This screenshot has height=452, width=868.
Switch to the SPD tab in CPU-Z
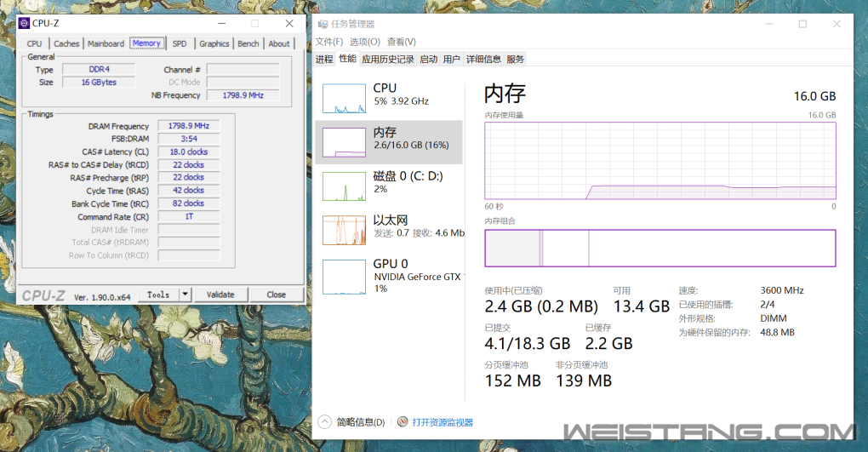click(x=180, y=43)
